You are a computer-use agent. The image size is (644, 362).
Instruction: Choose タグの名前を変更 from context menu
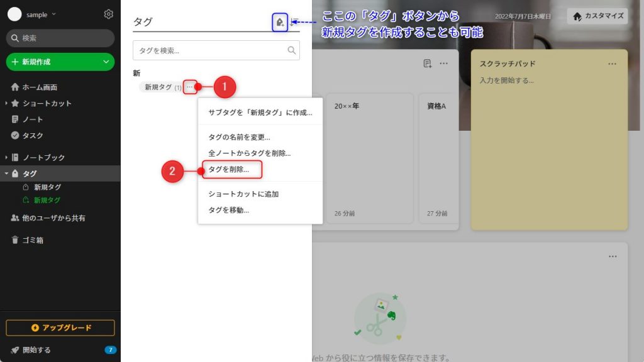pyautogui.click(x=260, y=137)
